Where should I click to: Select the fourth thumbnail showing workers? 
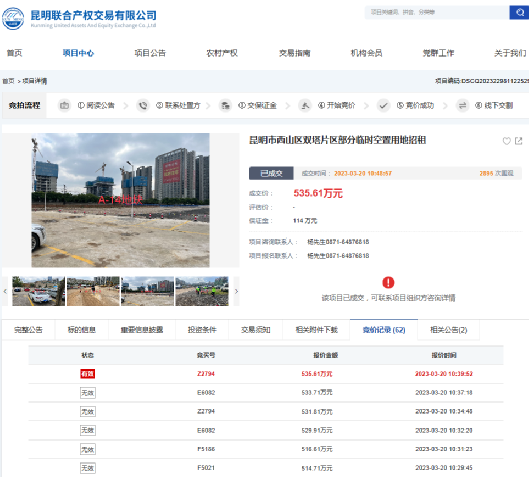point(202,291)
